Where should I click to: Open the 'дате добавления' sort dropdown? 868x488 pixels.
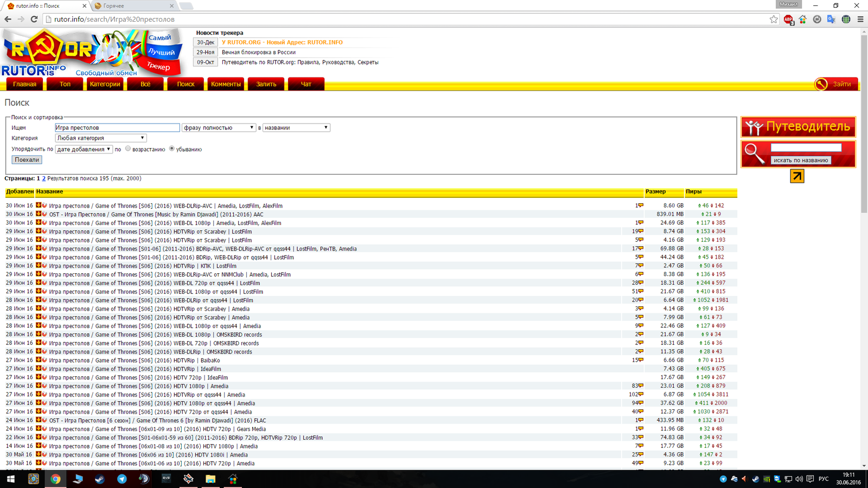pos(84,149)
